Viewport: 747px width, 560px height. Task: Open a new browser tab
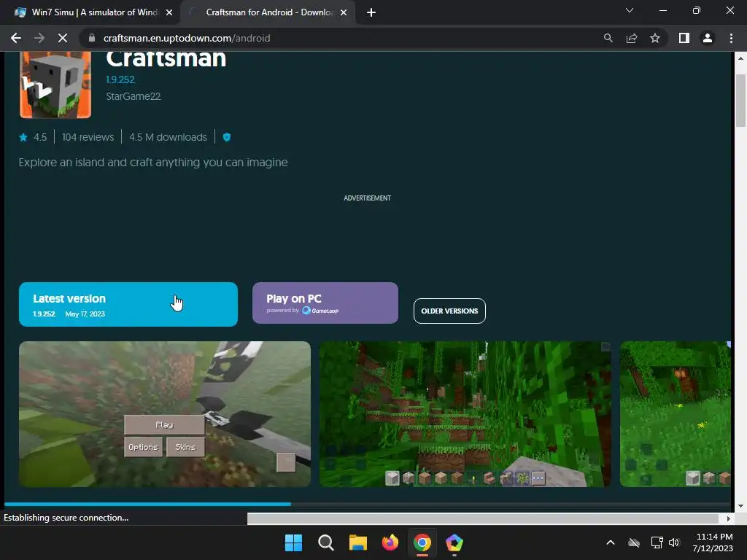point(371,12)
